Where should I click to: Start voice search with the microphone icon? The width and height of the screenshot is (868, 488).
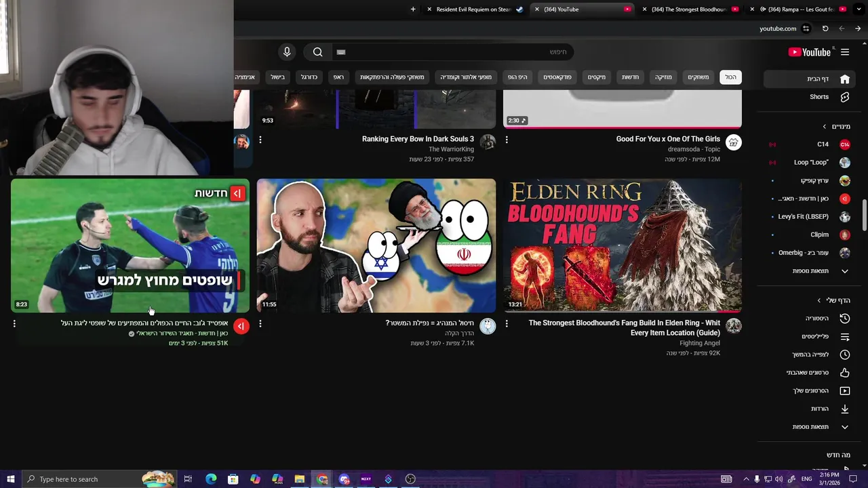click(x=287, y=52)
